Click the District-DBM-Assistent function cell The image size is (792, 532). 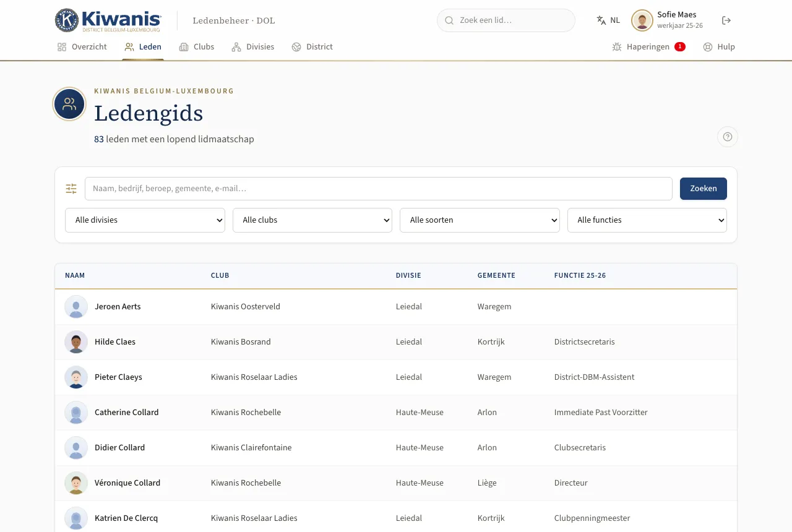595,377
